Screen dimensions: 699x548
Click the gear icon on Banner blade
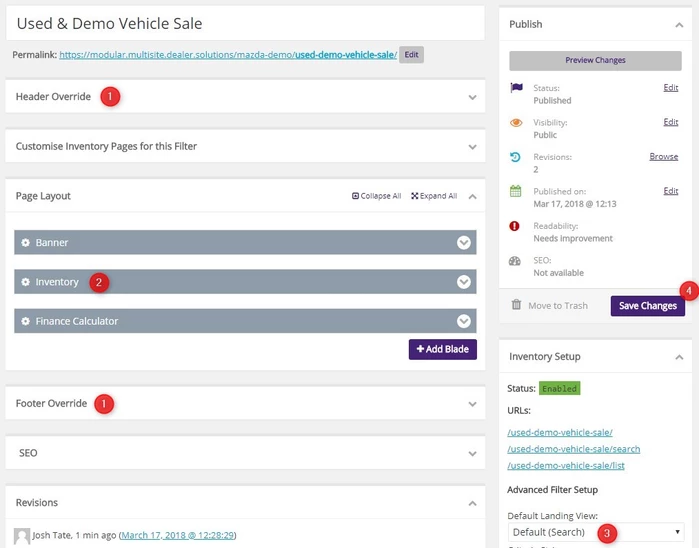(x=25, y=243)
